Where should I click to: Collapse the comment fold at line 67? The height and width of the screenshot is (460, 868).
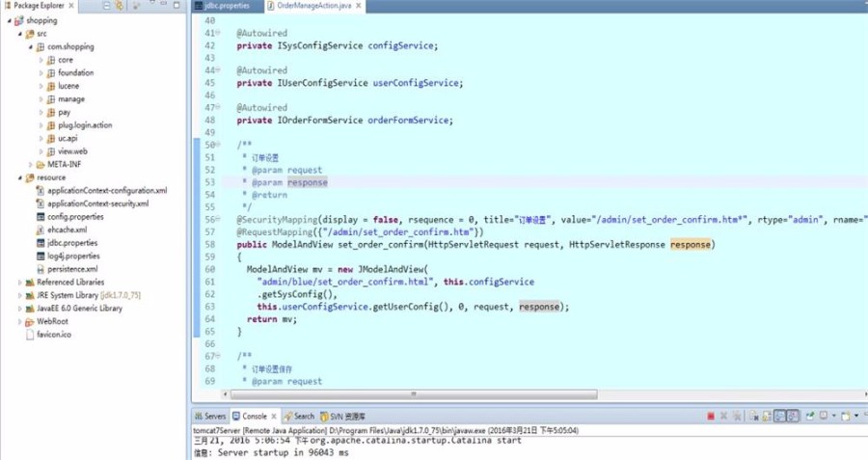click(x=218, y=356)
